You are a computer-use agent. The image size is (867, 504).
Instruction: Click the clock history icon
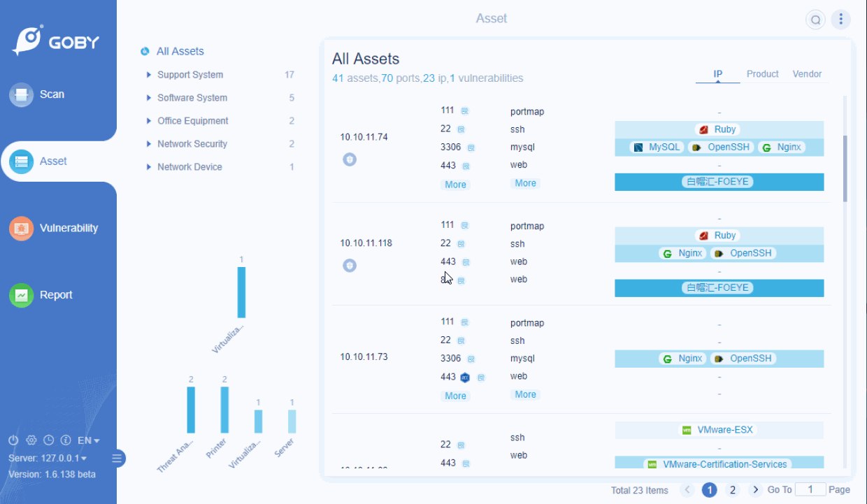48,440
